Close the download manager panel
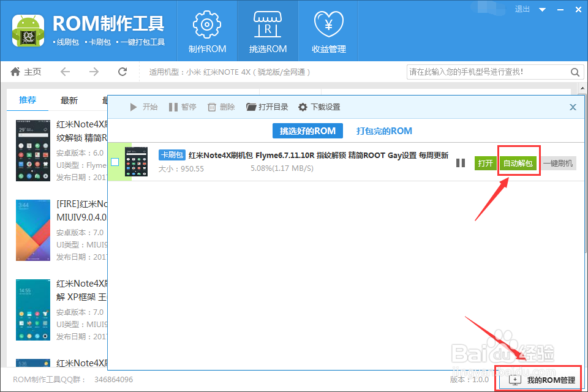The width and height of the screenshot is (588, 392). (x=573, y=107)
